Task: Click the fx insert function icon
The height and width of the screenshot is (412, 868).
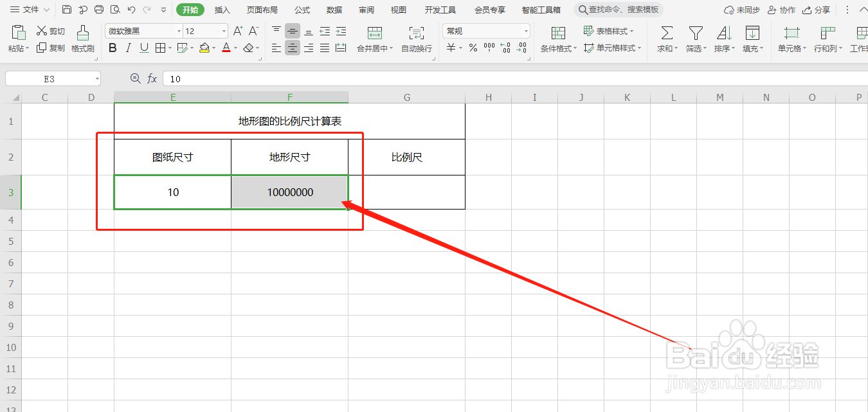Action: point(152,78)
